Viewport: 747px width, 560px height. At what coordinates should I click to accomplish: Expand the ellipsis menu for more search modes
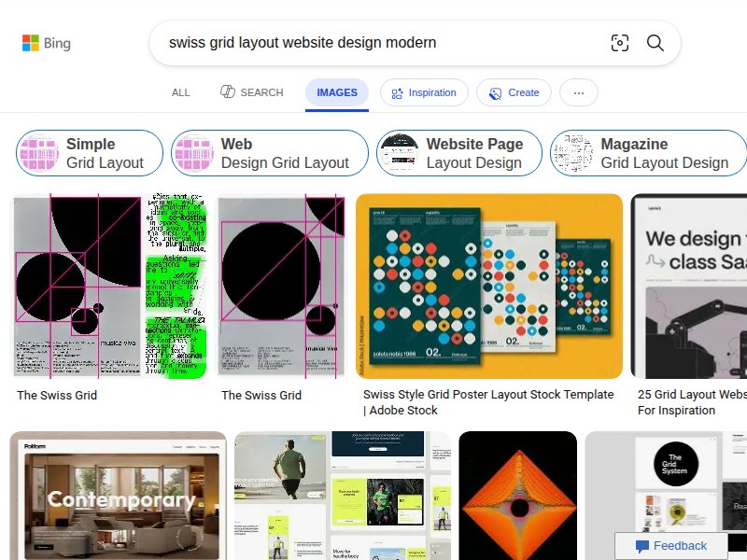coord(578,92)
